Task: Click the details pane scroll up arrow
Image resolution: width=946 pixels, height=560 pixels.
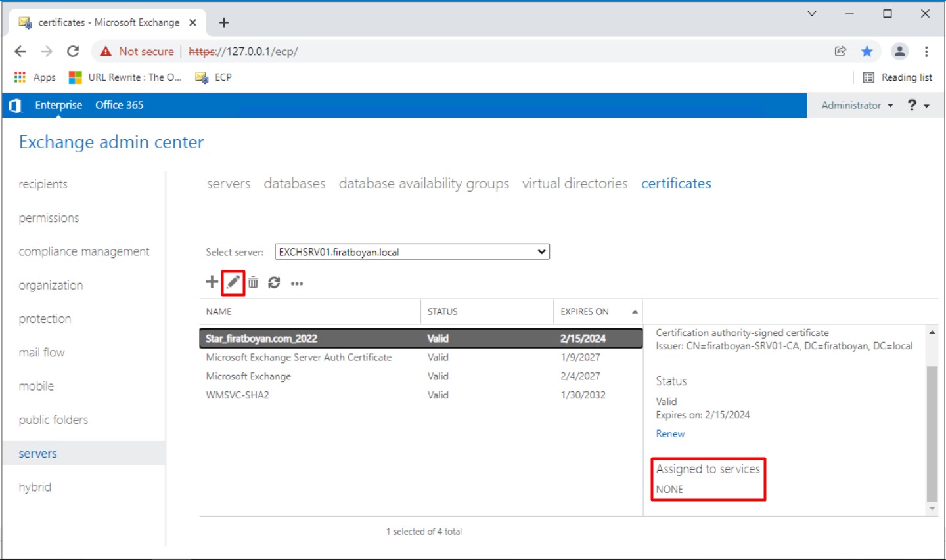Action: 932,333
